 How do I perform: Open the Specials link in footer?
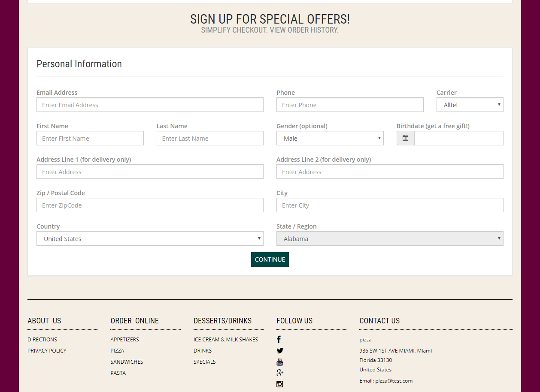(x=205, y=362)
